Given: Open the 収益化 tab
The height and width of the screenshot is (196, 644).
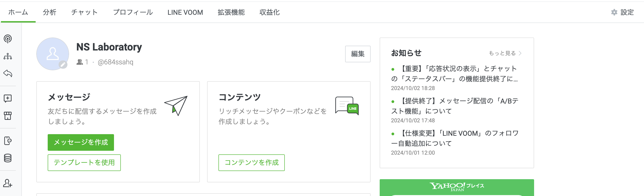Looking at the screenshot, I should 270,12.
